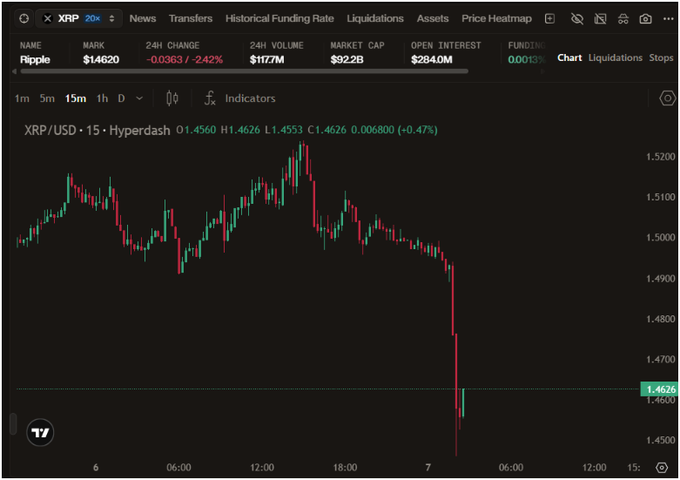This screenshot has width=680, height=480.
Task: Take a snapshot with the camera icon
Action: (646, 19)
